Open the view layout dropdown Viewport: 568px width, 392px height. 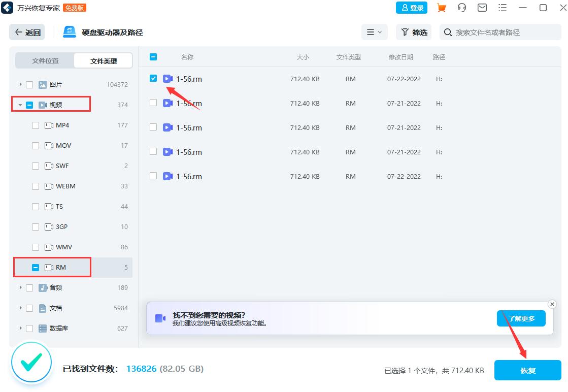point(374,32)
